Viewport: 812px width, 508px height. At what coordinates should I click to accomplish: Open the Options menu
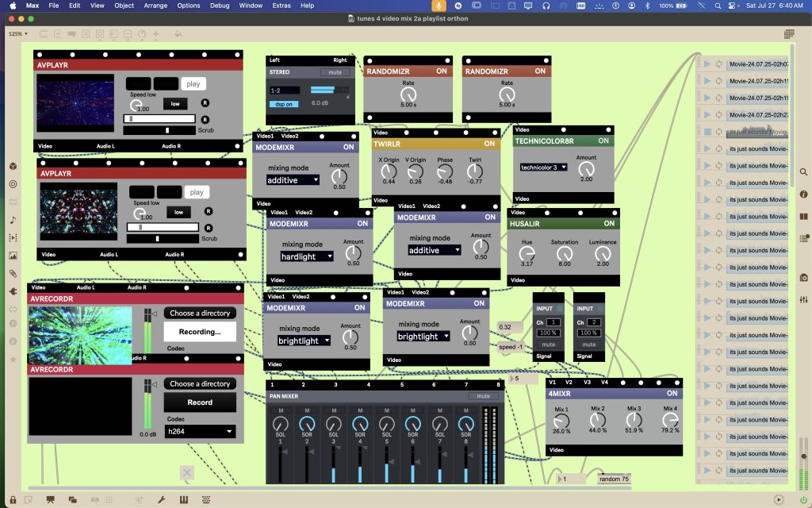[189, 6]
